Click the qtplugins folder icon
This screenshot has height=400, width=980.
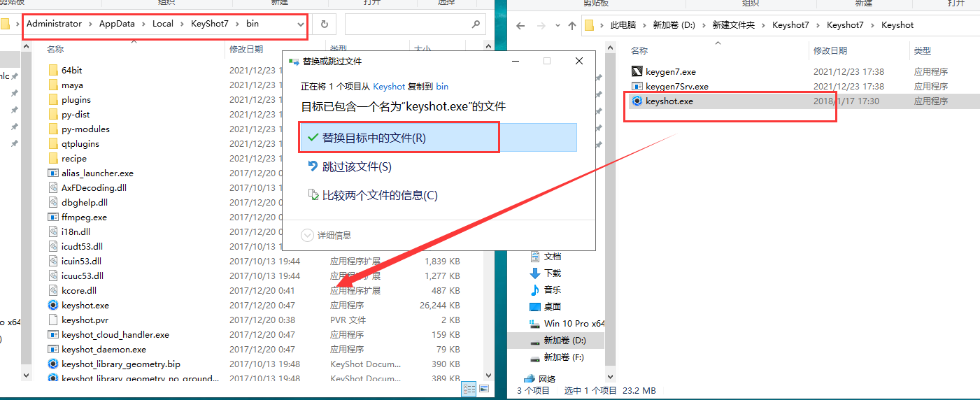53,143
